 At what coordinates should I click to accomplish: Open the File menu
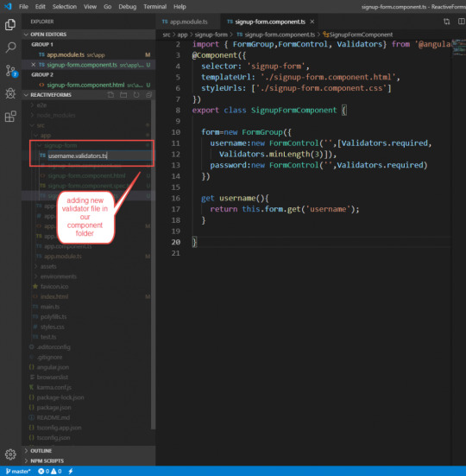tap(23, 6)
